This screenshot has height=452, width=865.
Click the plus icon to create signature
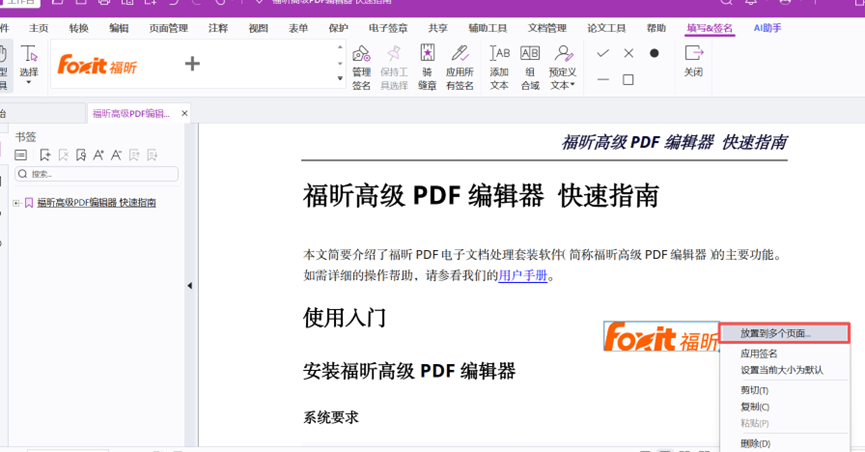click(192, 64)
